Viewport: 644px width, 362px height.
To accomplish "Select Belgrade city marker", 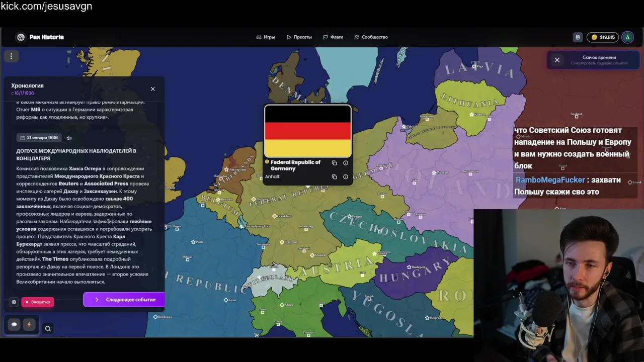I will [427, 318].
